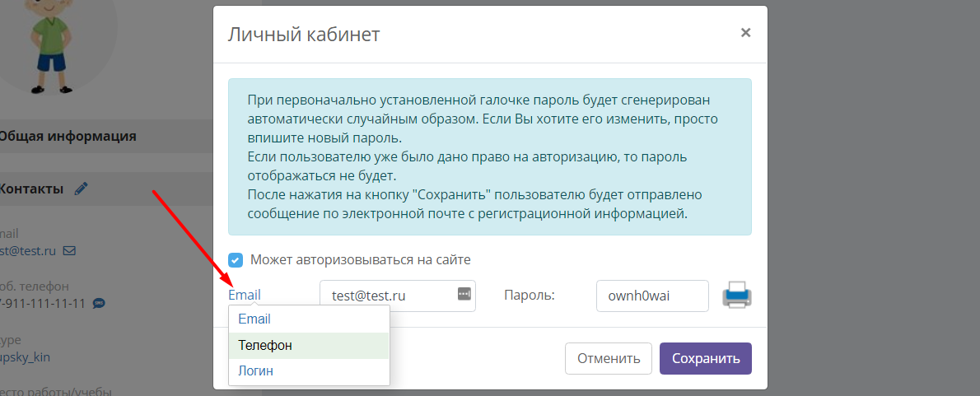The width and height of the screenshot is (980, 396).
Task: Close the Личный кабинет dialog
Action: (745, 32)
